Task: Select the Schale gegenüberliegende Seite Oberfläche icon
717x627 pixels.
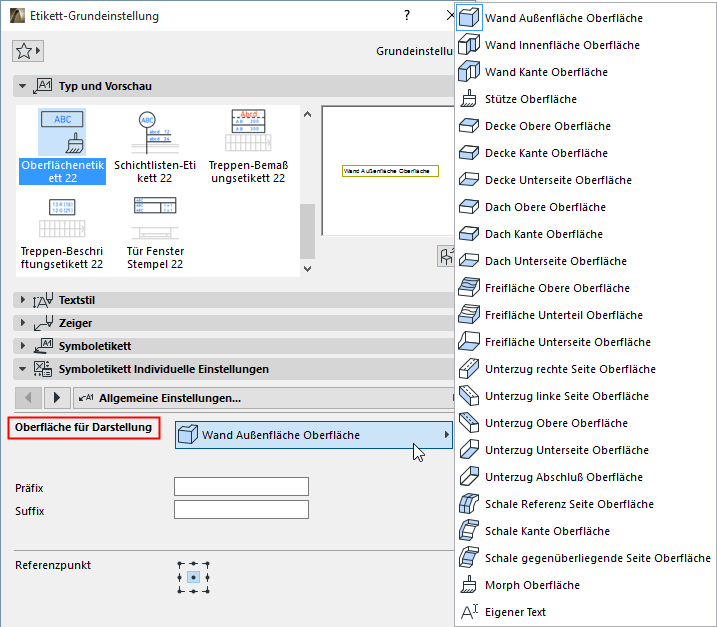Action: 469,557
